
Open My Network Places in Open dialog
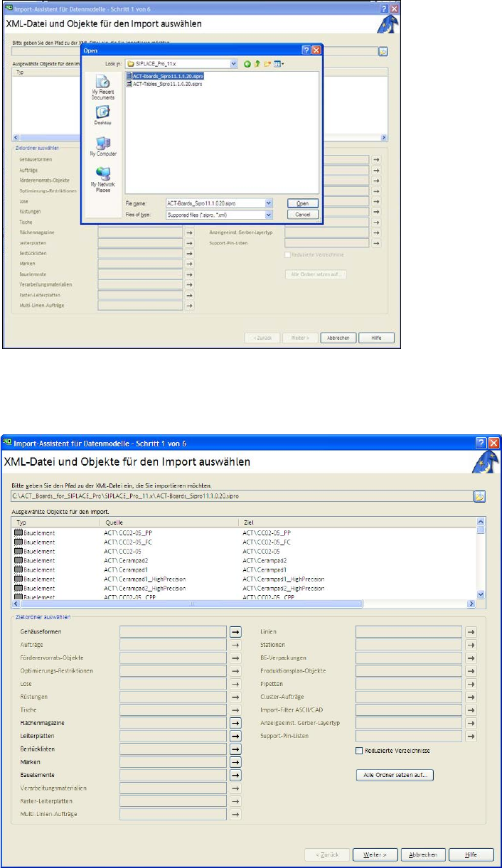(102, 179)
